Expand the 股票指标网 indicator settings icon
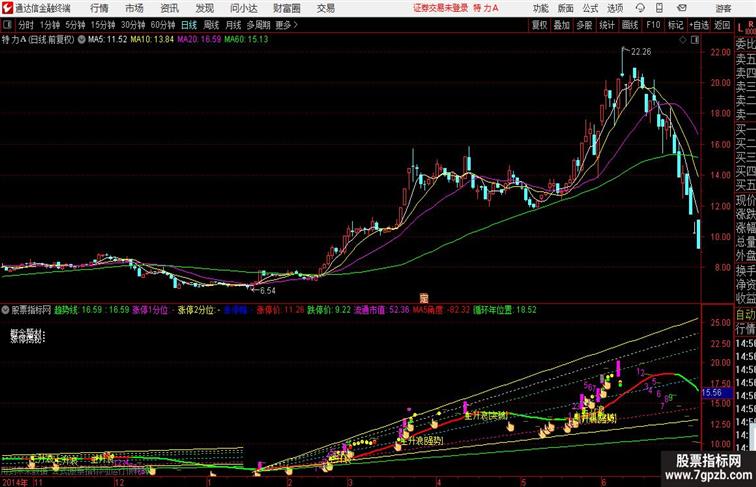756x487 pixels. (x=5, y=310)
